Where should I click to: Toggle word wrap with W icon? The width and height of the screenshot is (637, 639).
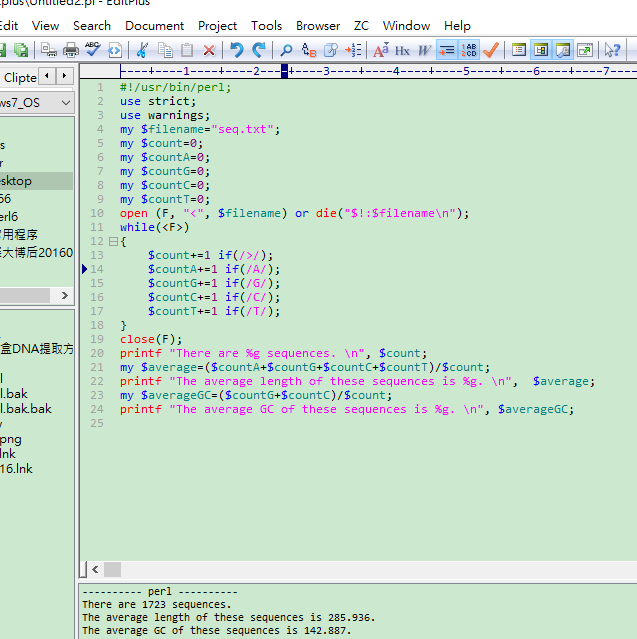coord(424,50)
